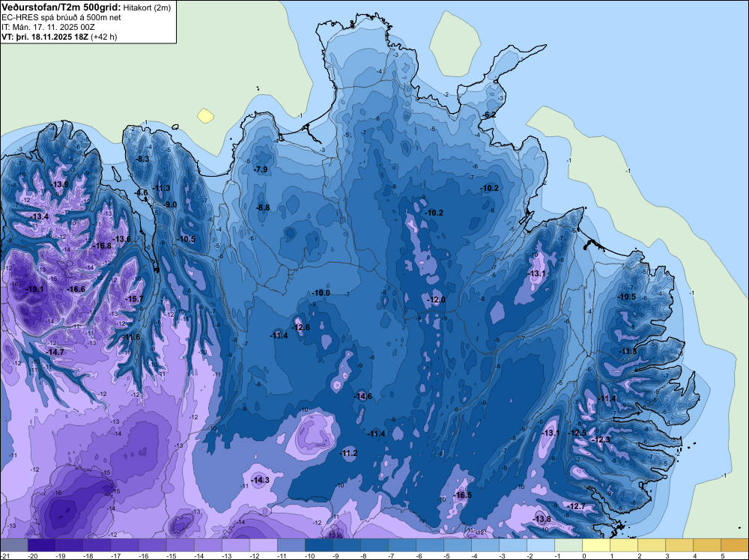Click the -11.6 temperature label
The height and width of the screenshot is (560, 749).
pos(131,338)
